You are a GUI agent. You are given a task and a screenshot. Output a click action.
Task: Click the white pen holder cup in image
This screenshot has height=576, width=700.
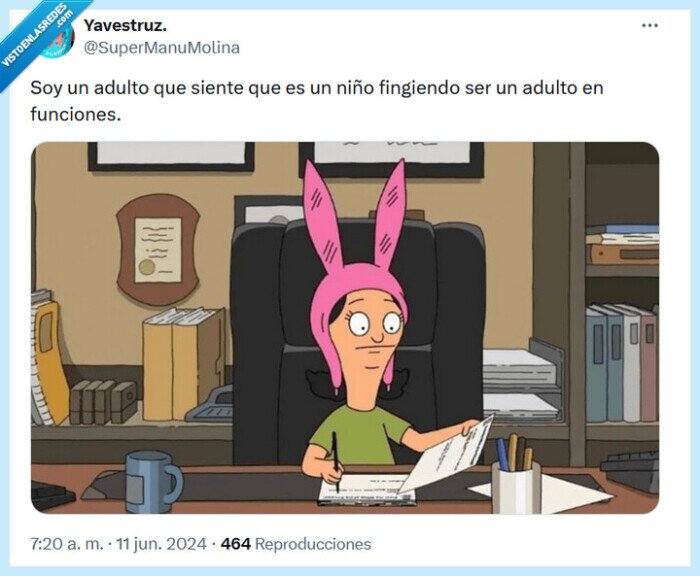(516, 488)
